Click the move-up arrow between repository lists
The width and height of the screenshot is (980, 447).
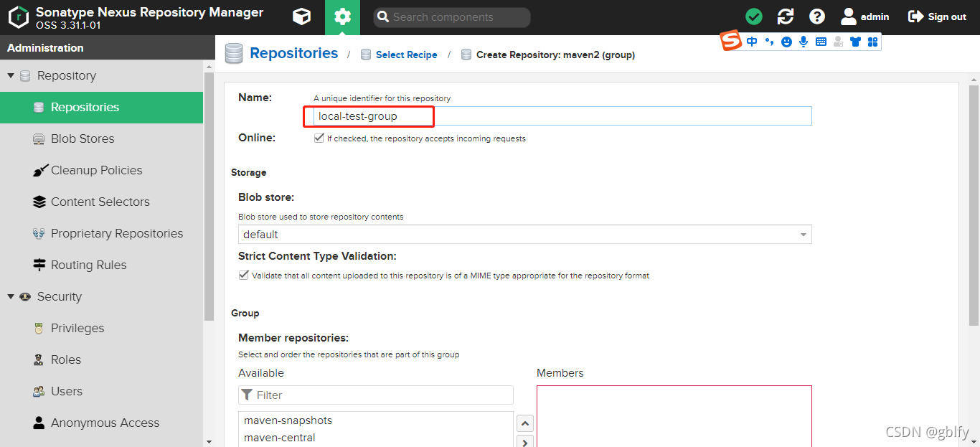pyautogui.click(x=525, y=423)
